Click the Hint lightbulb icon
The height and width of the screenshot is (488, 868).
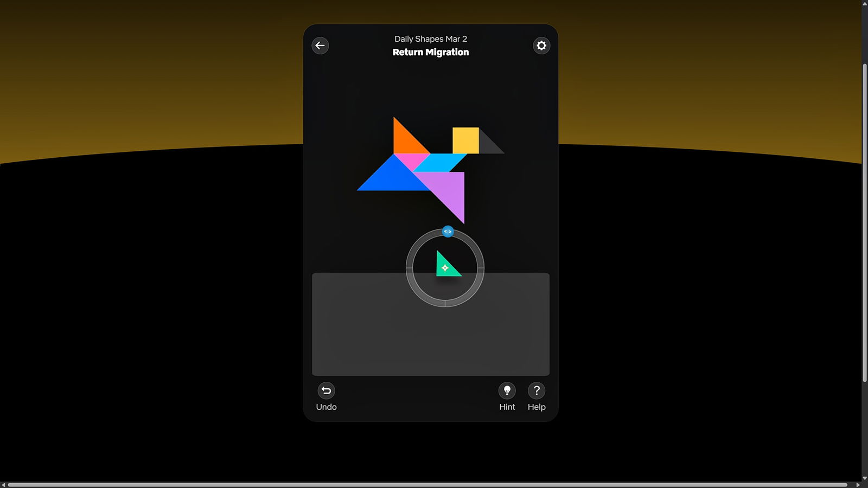[507, 390]
